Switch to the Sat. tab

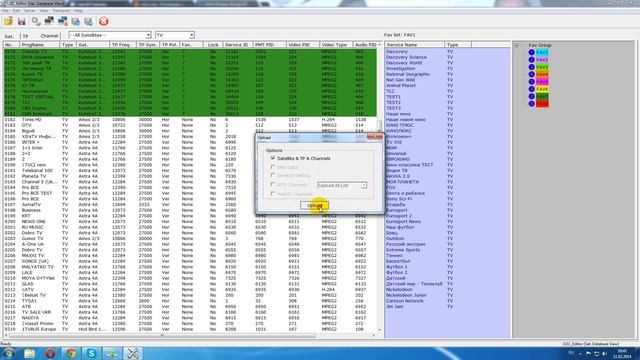[x=9, y=36]
